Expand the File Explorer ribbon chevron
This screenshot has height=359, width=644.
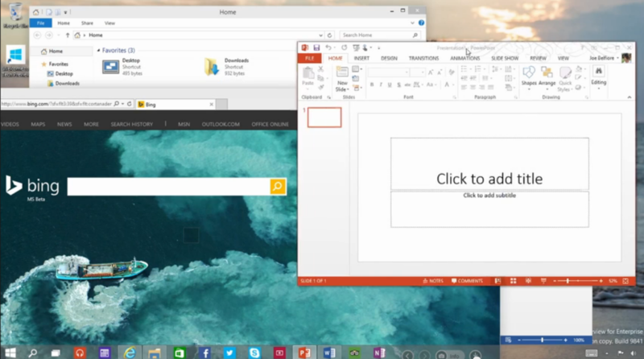coord(412,23)
